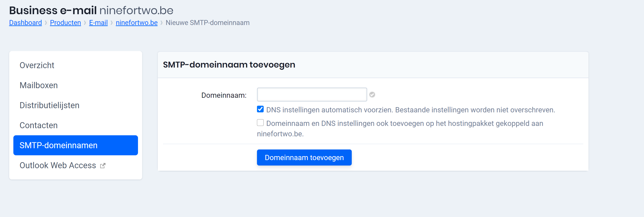644x217 pixels.
Task: Open the ninefortwo.be breadcrumb link
Action: coord(136,23)
